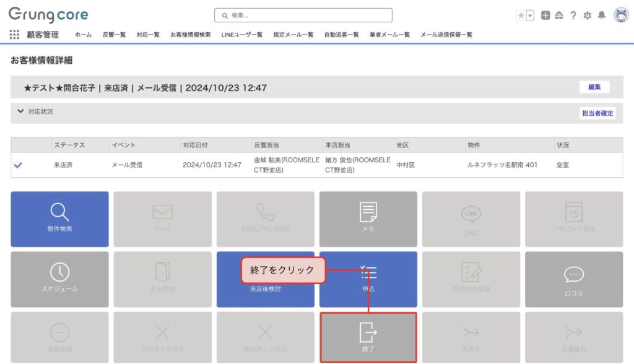
Task: Click the 編集 button
Action: point(594,87)
